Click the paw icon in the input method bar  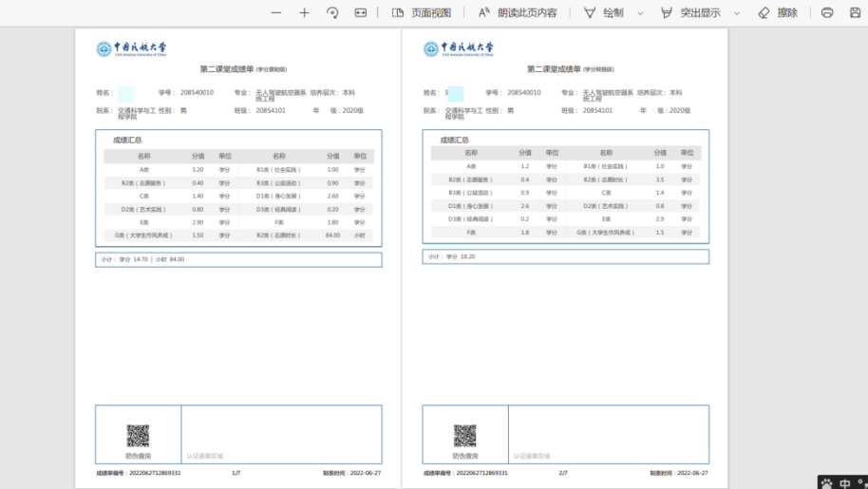(x=826, y=482)
